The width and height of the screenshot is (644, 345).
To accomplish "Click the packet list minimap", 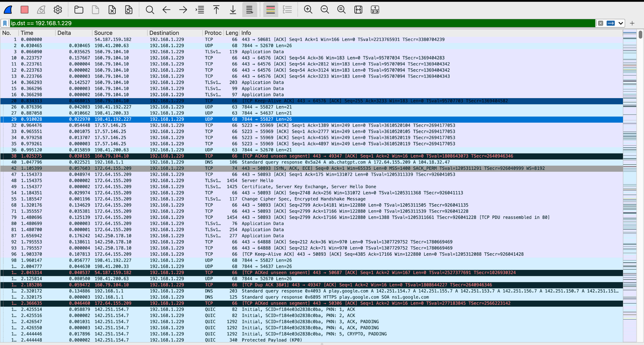I will coord(630,186).
